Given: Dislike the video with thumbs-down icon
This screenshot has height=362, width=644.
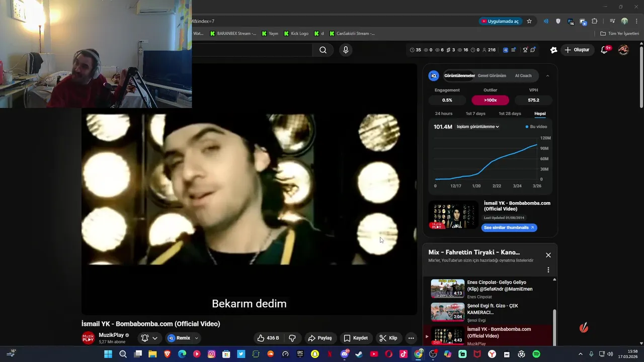Looking at the screenshot, I should click(292, 338).
